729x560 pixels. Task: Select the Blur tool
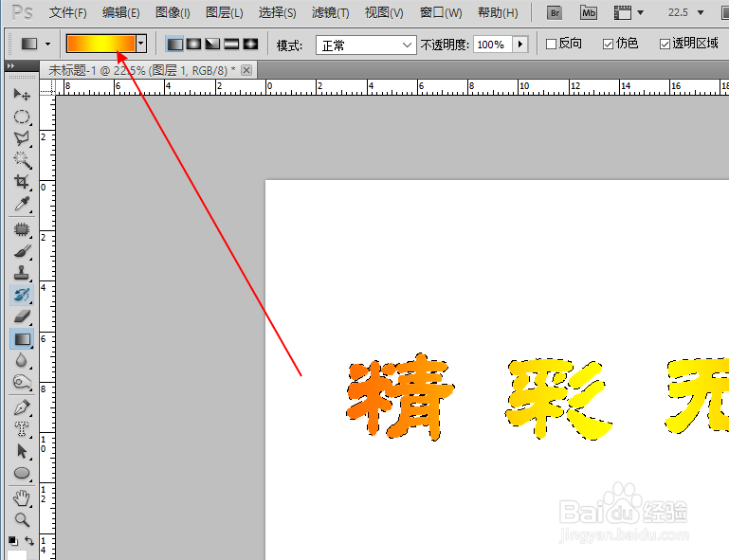[22, 360]
